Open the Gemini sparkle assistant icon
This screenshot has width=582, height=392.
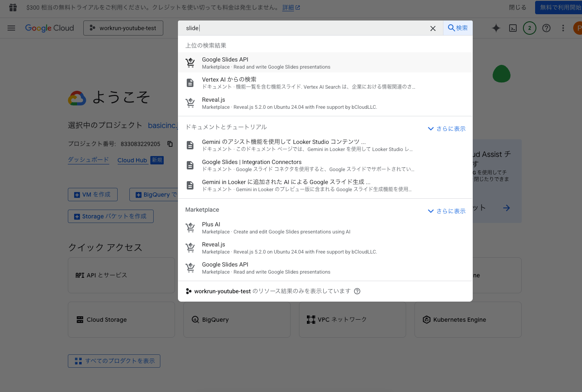pyautogui.click(x=496, y=28)
